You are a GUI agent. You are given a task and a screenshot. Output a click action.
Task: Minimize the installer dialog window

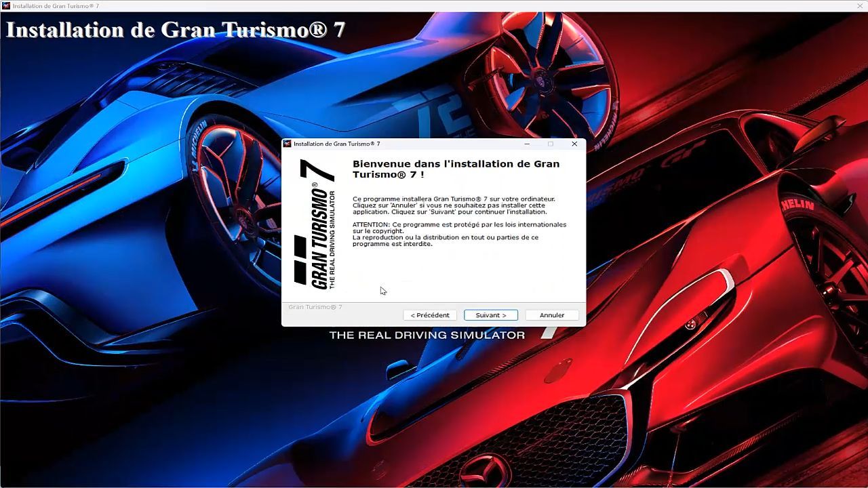(528, 144)
